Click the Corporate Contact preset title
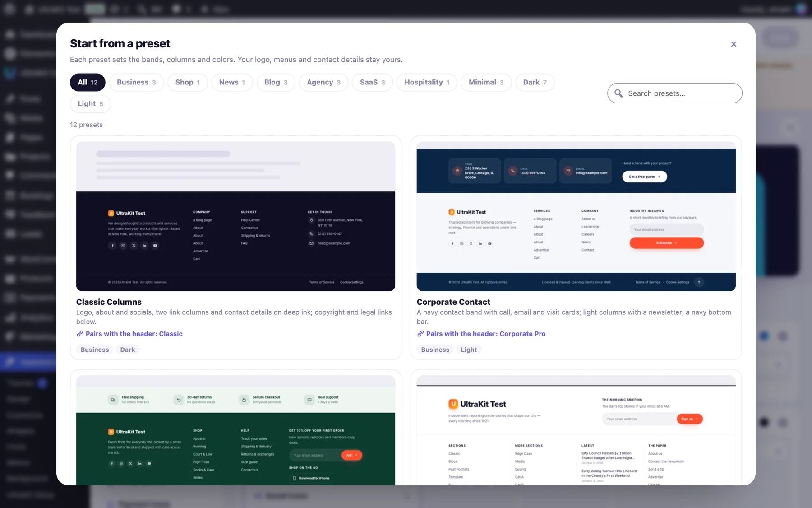The height and width of the screenshot is (508, 812). point(453,302)
